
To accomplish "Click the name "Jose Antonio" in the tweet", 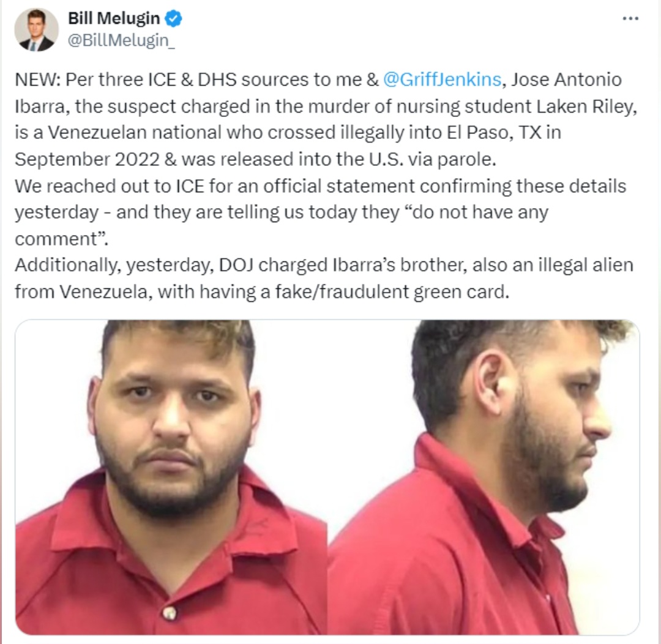I will point(566,80).
